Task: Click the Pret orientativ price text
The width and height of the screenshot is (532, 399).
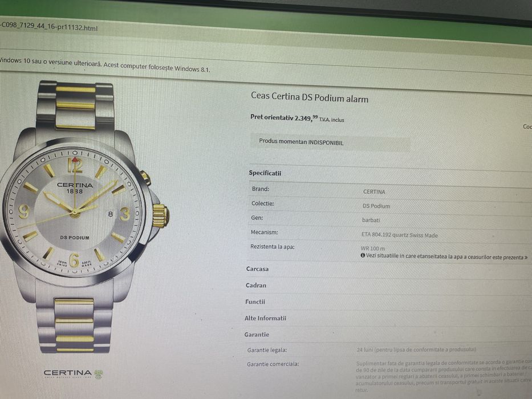Action: [x=297, y=118]
